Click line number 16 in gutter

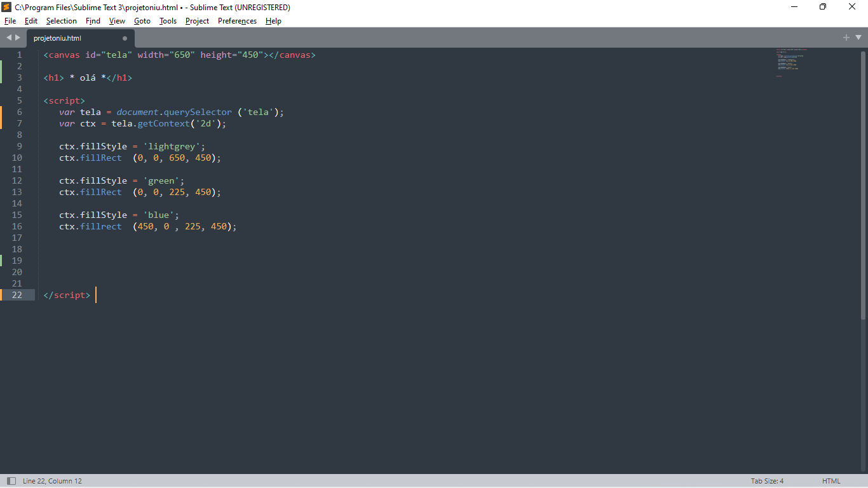(17, 226)
